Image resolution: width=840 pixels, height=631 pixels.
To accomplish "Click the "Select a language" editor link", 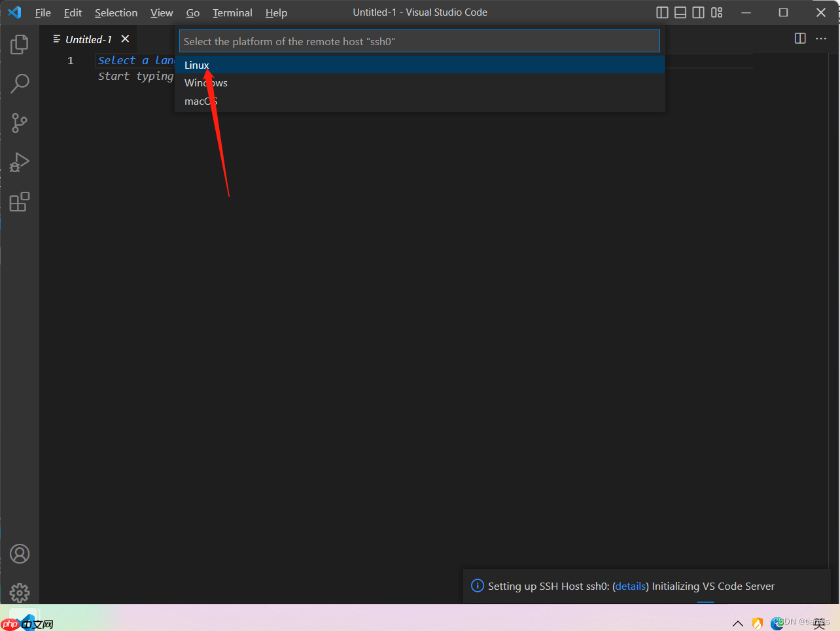I will [x=136, y=60].
